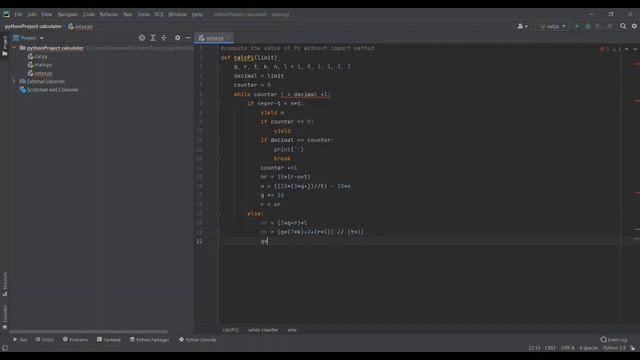Open the Code menu

pyautogui.click(x=89, y=14)
